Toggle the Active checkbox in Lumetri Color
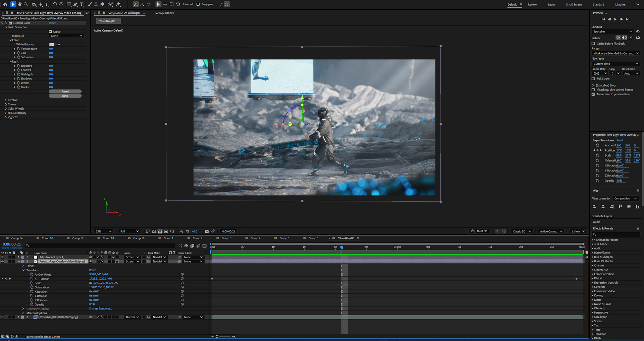This screenshot has width=644, height=341. [x=50, y=32]
